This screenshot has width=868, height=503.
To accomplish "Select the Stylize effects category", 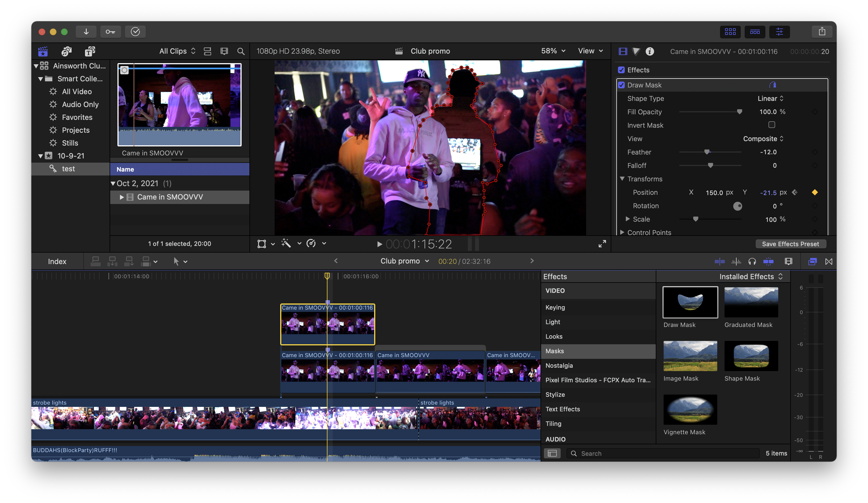I will (x=555, y=395).
